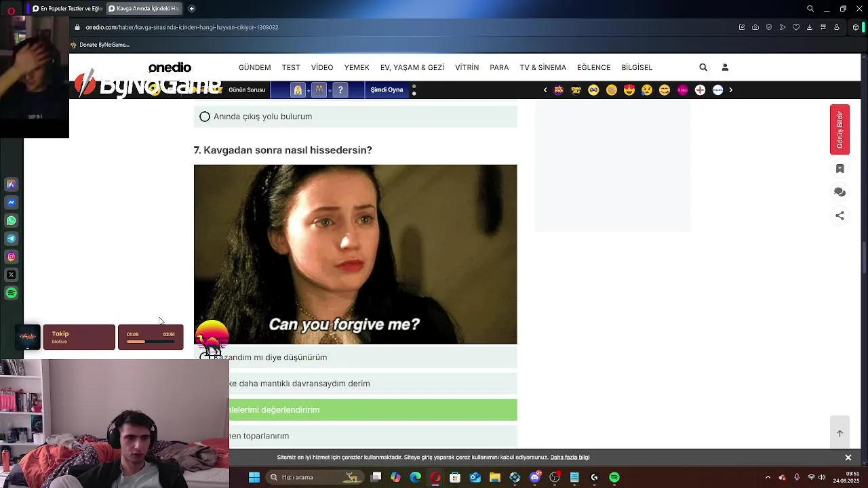Viewport: 868px width, 488px height.
Task: Jump to top with arrow button
Action: 840,433
